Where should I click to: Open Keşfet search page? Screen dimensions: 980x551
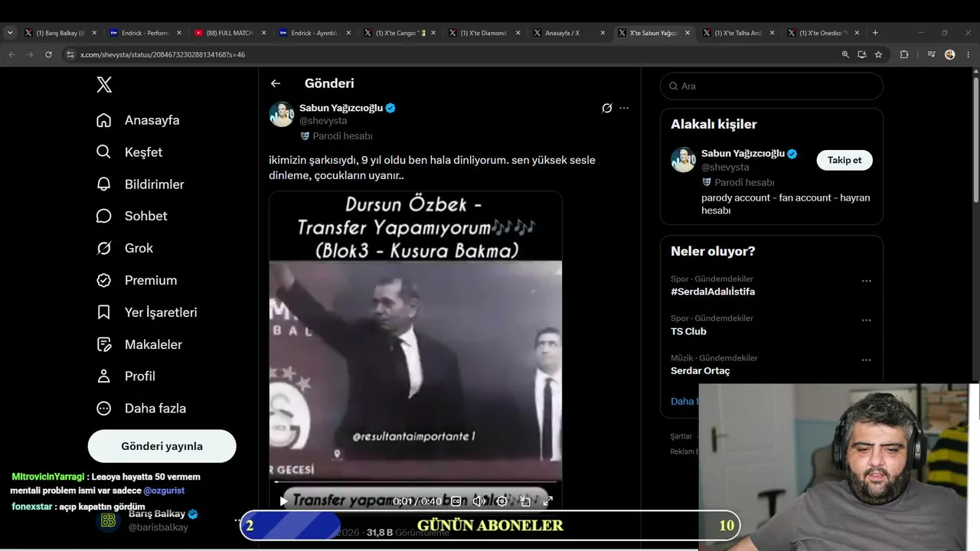pos(129,152)
